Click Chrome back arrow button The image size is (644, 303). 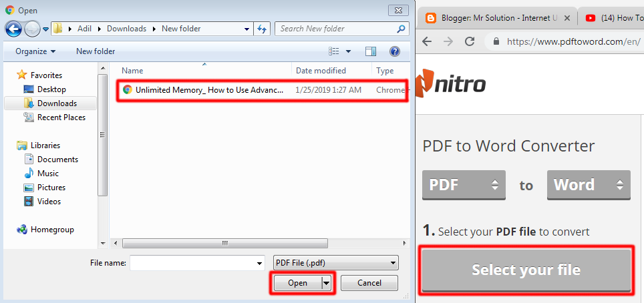click(428, 41)
